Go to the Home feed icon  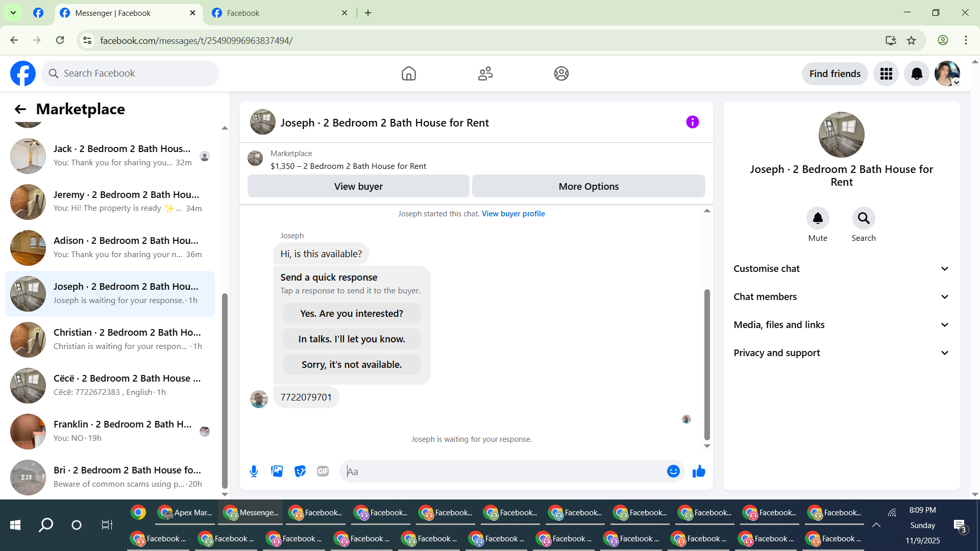pos(408,73)
